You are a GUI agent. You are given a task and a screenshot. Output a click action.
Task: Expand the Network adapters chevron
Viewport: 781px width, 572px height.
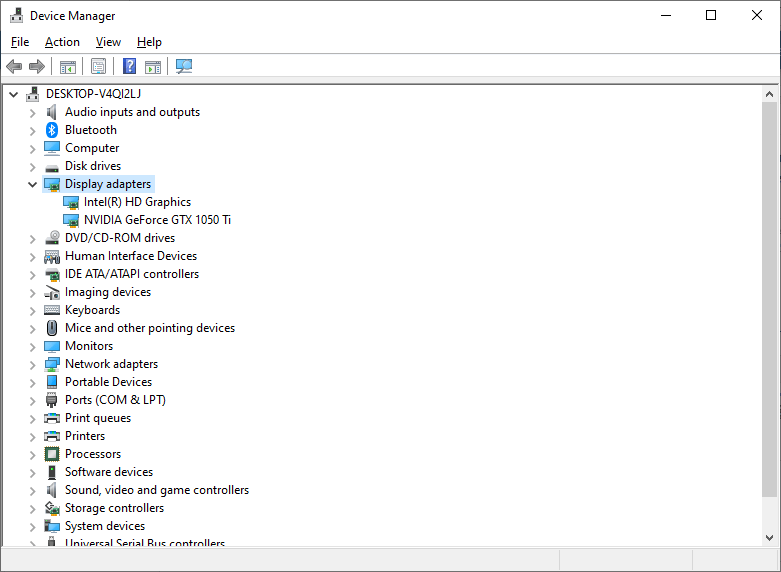pyautogui.click(x=32, y=365)
